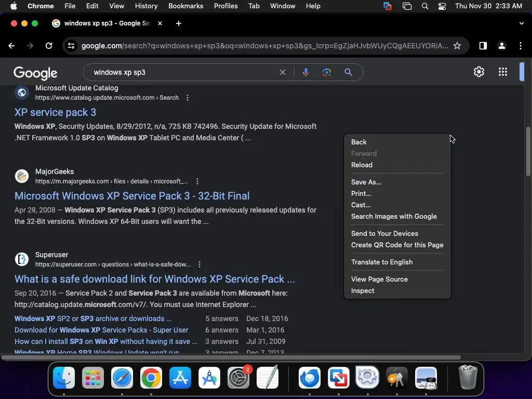Launch Safari from the Dock
Viewport: 532px width, 399px height.
pyautogui.click(x=122, y=378)
